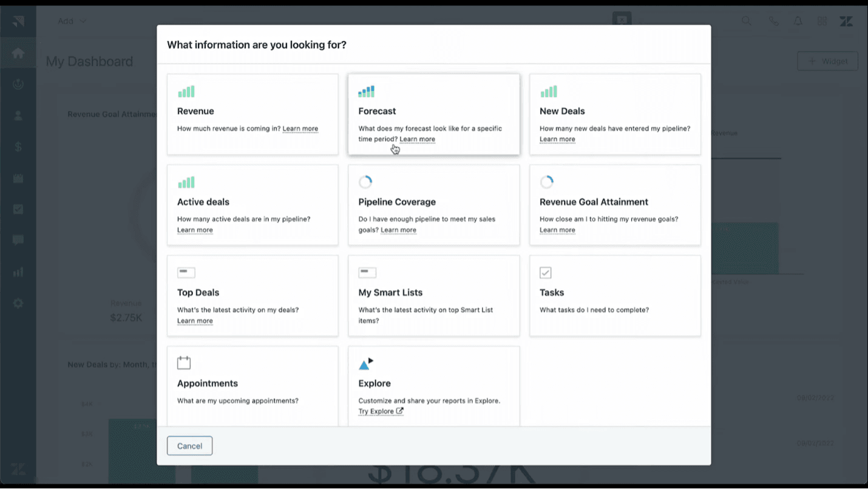Select the Active deals widget card
Image resolution: width=868 pixels, height=491 pixels.
[x=253, y=205]
